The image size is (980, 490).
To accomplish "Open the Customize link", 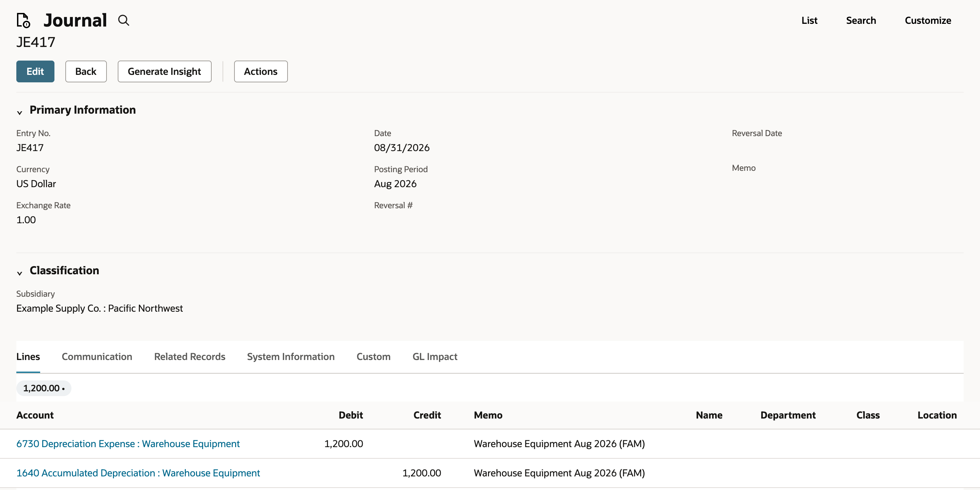I will [928, 20].
